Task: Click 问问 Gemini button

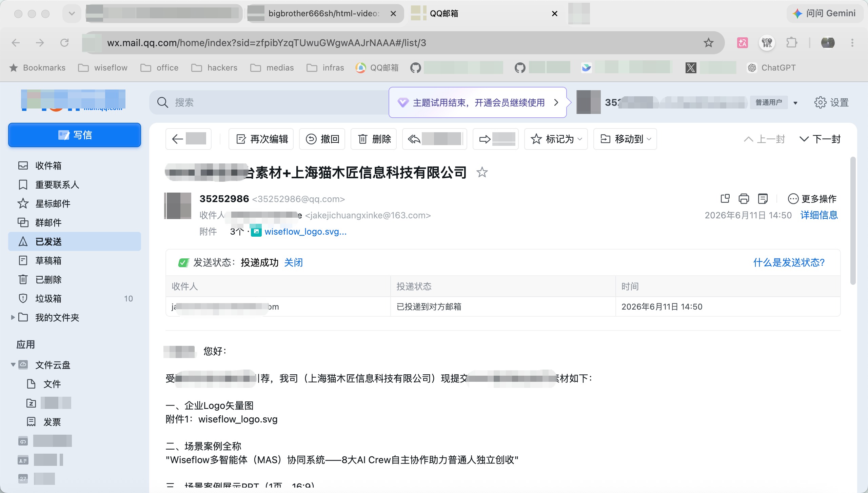Action: click(824, 14)
